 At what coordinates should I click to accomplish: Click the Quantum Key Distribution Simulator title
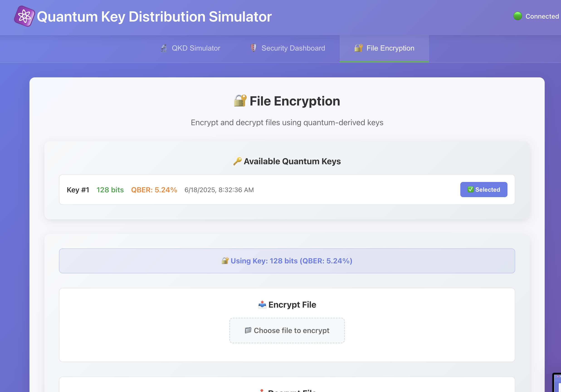(154, 17)
